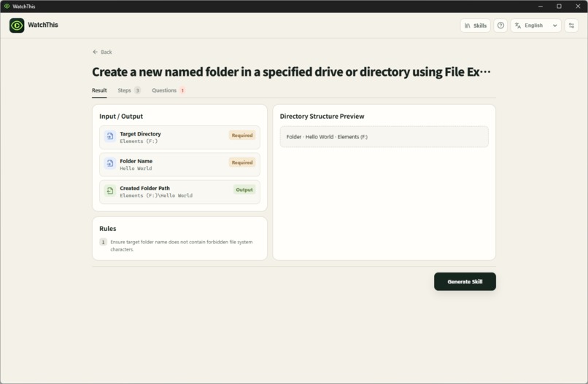Image resolution: width=588 pixels, height=384 pixels.
Task: Click the Folder Name input icon
Action: (110, 163)
